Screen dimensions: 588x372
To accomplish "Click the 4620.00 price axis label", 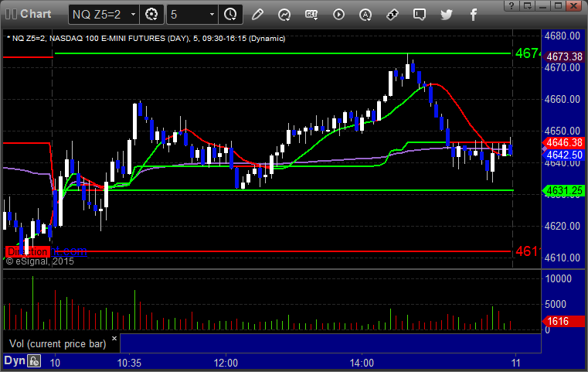I will (x=563, y=226).
